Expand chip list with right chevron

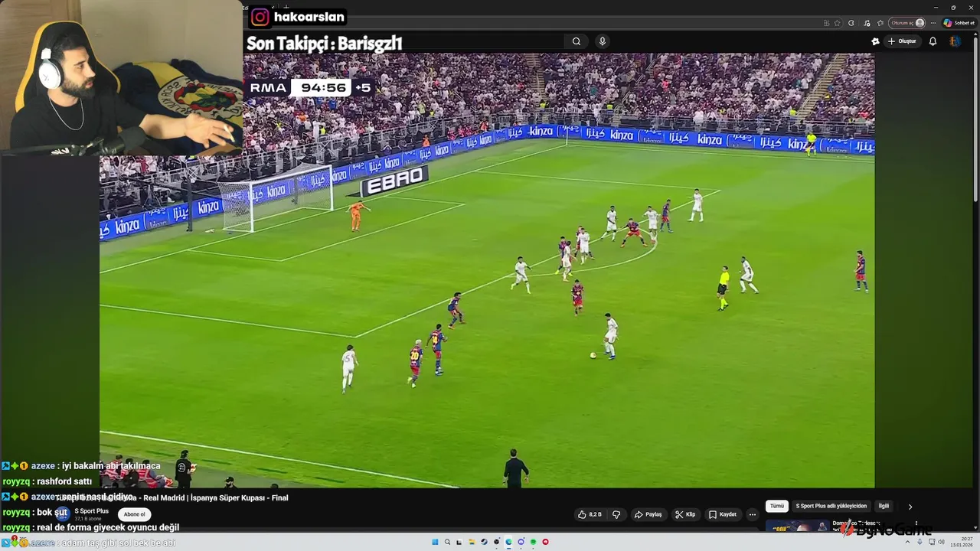click(x=910, y=507)
